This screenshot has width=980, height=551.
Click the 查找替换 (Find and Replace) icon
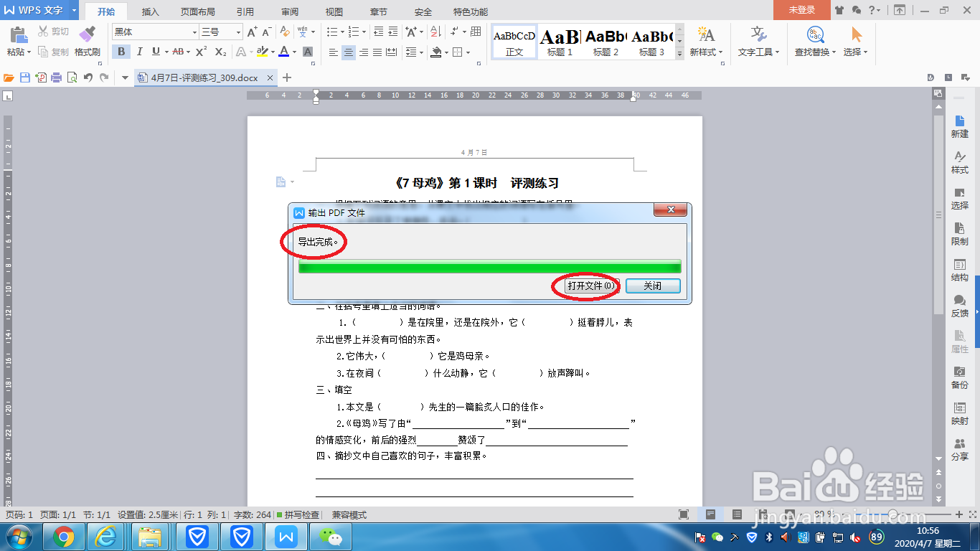[816, 39]
